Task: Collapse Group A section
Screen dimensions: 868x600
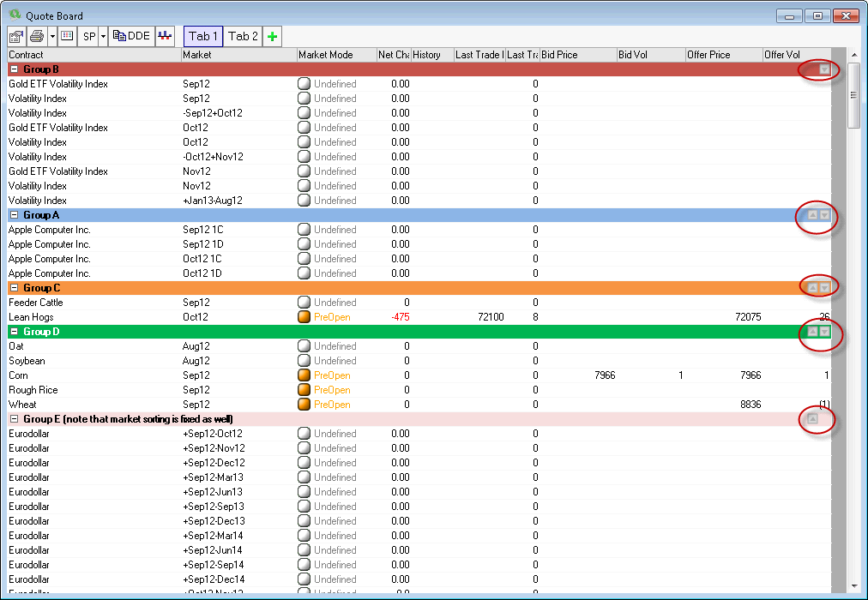Action: coord(14,215)
